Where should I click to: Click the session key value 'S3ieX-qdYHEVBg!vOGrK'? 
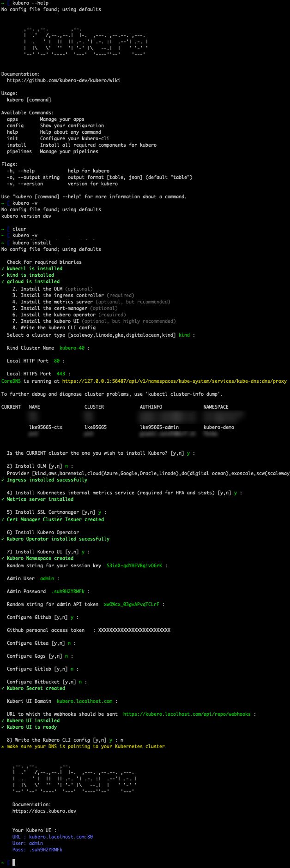tap(134, 565)
